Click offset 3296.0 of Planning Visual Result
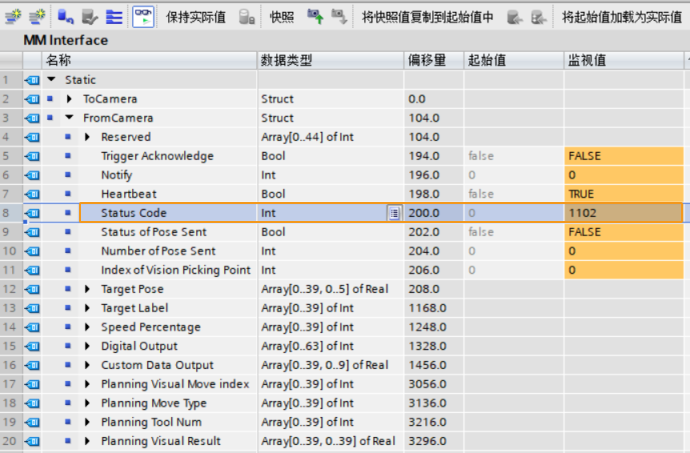This screenshot has width=690, height=453. [x=433, y=441]
